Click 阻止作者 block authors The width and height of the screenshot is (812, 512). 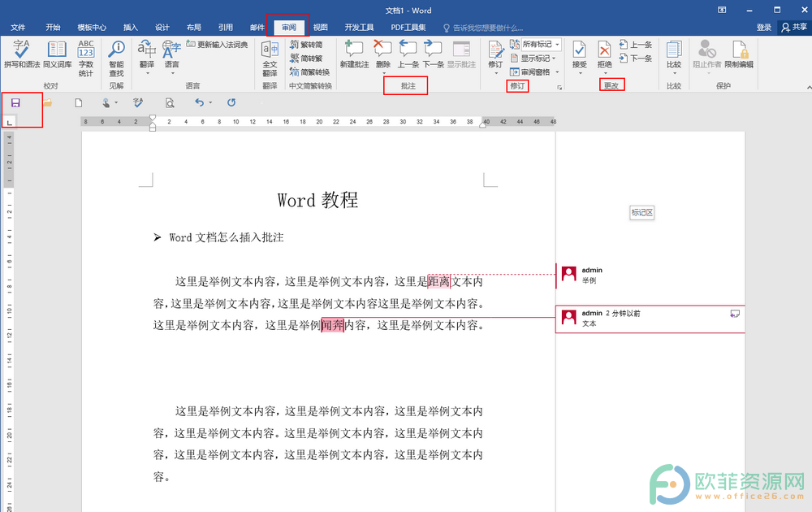[x=707, y=56]
